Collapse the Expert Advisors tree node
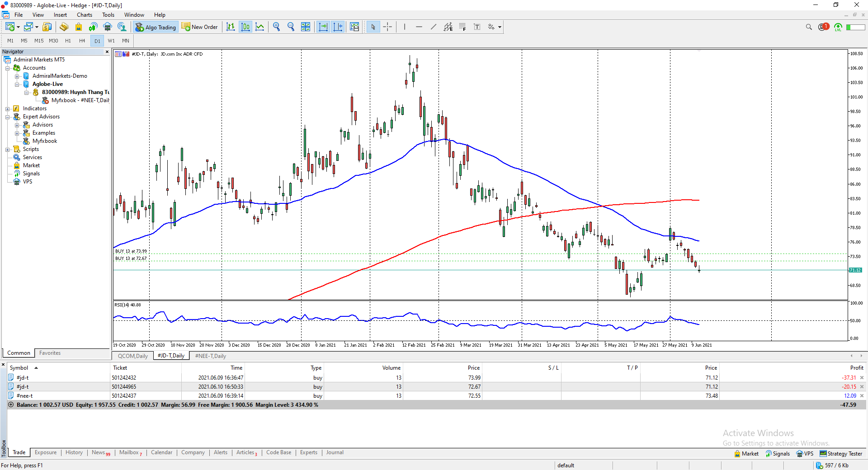868x470 pixels. click(8, 117)
